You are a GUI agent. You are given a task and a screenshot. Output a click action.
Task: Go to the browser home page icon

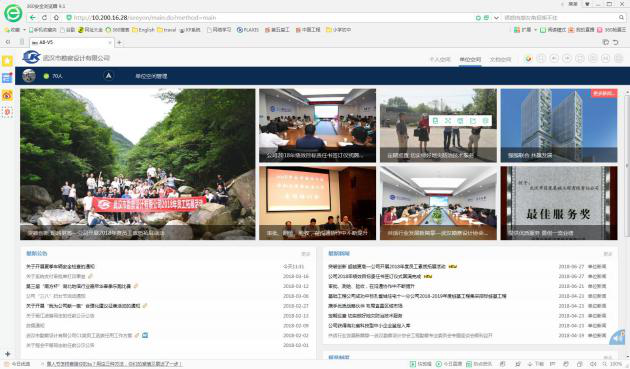tap(56, 18)
